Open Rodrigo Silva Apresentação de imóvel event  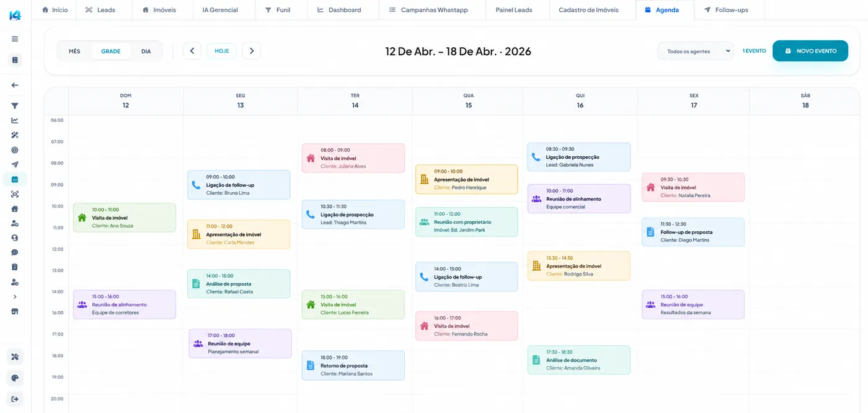(579, 266)
